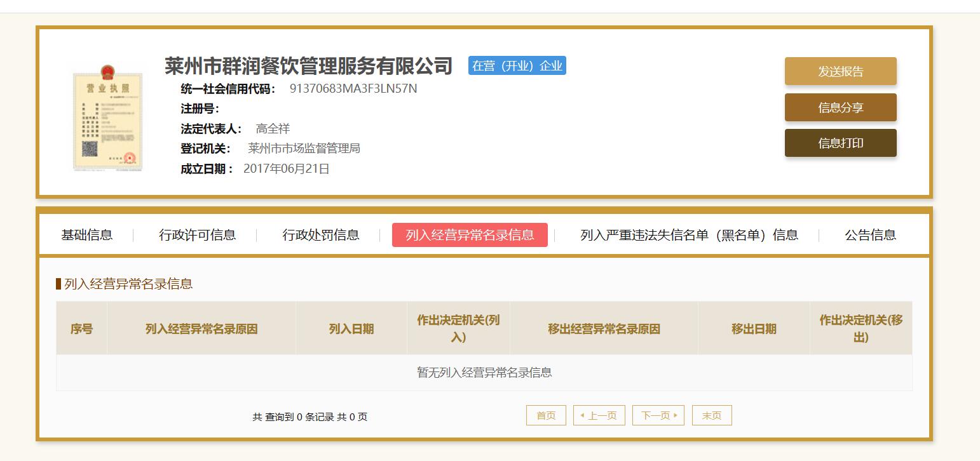The width and height of the screenshot is (980, 461).
Task: Click the 信息打印 button
Action: coord(840,143)
